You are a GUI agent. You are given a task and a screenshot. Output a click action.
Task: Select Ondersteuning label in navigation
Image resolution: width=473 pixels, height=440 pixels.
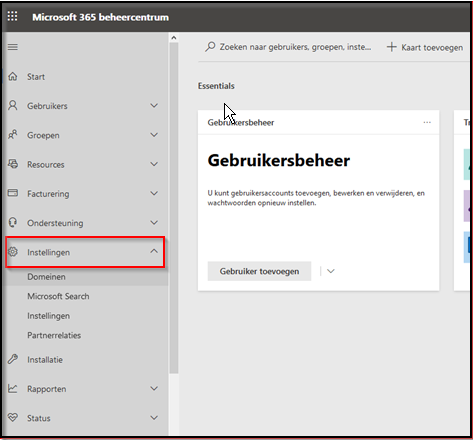(x=55, y=223)
